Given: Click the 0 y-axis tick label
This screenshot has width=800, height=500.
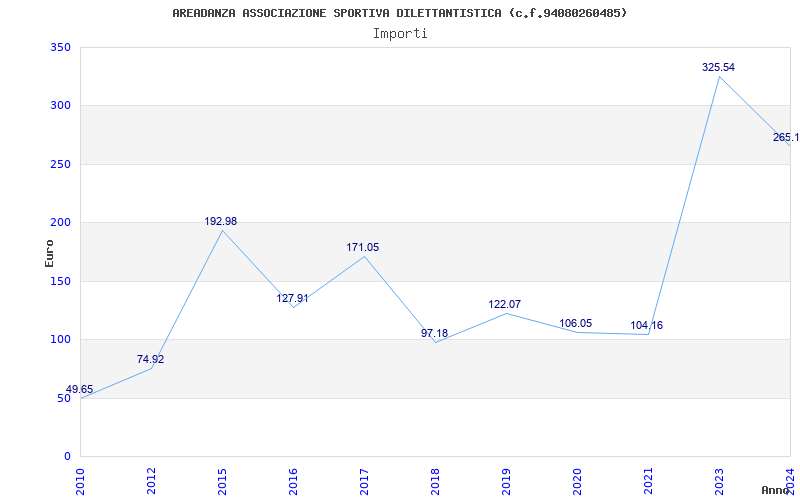Looking at the screenshot, I should click(67, 456).
